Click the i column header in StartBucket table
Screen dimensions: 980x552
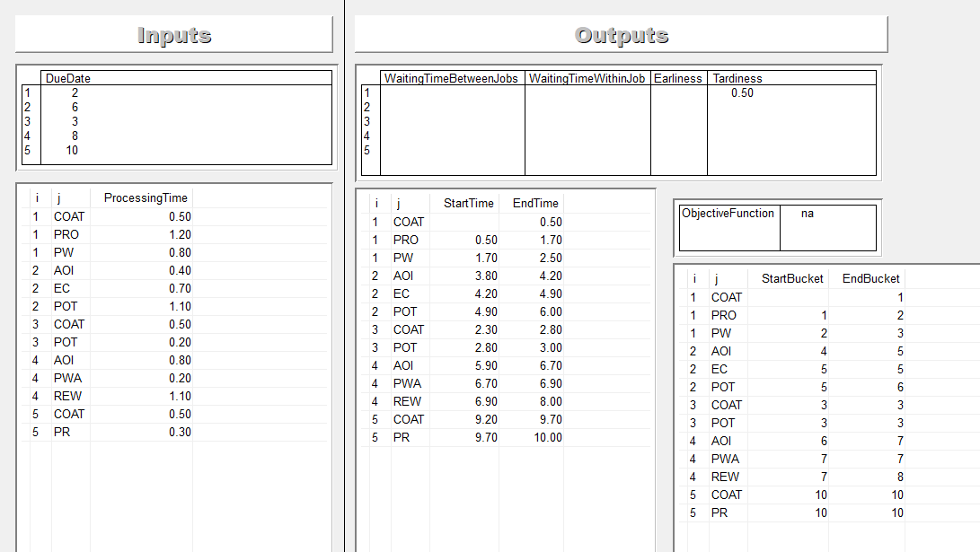(x=694, y=278)
